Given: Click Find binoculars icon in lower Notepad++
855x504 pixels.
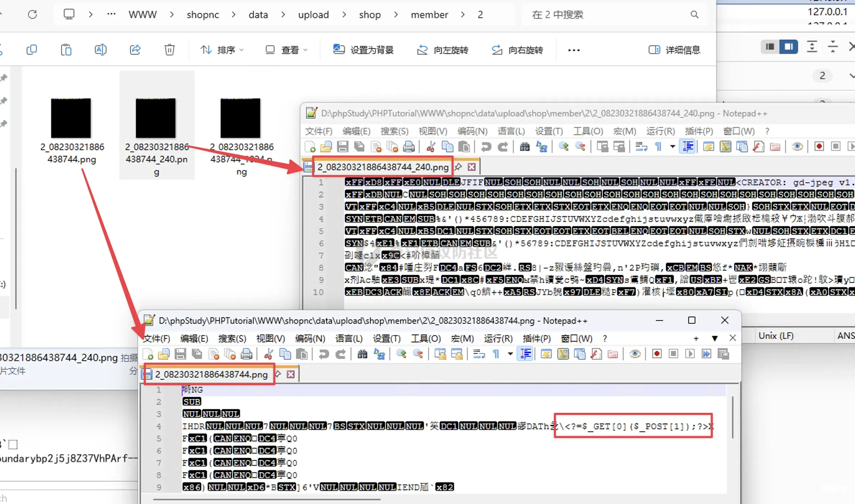Looking at the screenshot, I should [x=362, y=354].
